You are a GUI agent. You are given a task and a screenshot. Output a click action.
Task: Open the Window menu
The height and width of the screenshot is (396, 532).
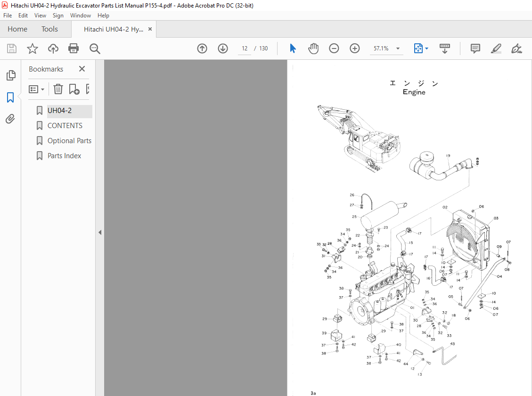click(x=81, y=15)
